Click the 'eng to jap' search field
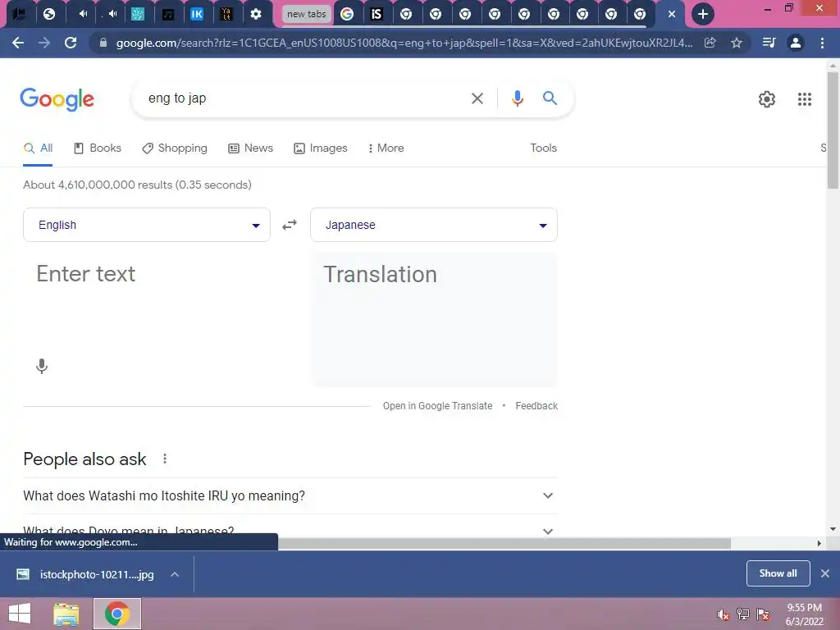The height and width of the screenshot is (630, 840). [x=300, y=98]
